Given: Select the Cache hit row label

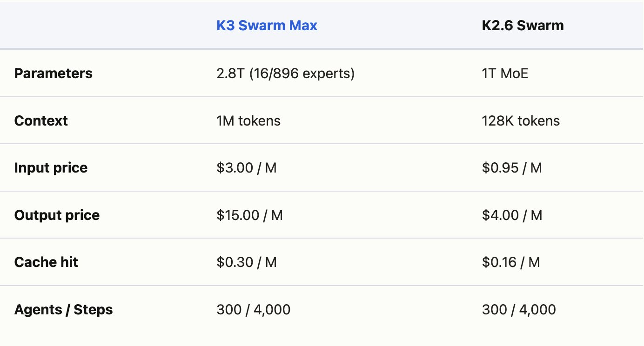Looking at the screenshot, I should [x=46, y=262].
